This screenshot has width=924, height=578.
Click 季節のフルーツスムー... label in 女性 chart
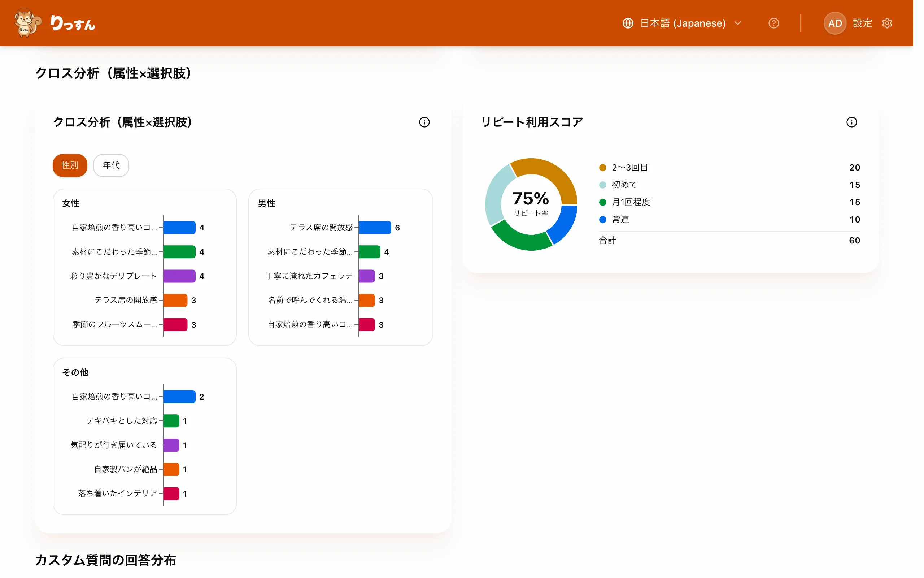[114, 324]
